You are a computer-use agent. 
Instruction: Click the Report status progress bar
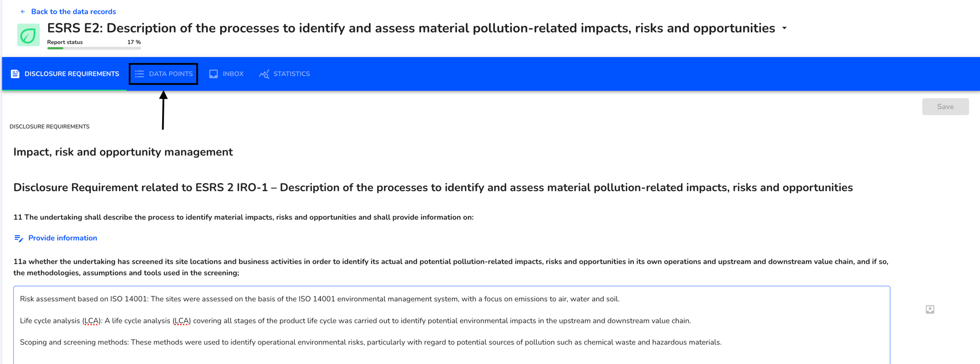94,48
